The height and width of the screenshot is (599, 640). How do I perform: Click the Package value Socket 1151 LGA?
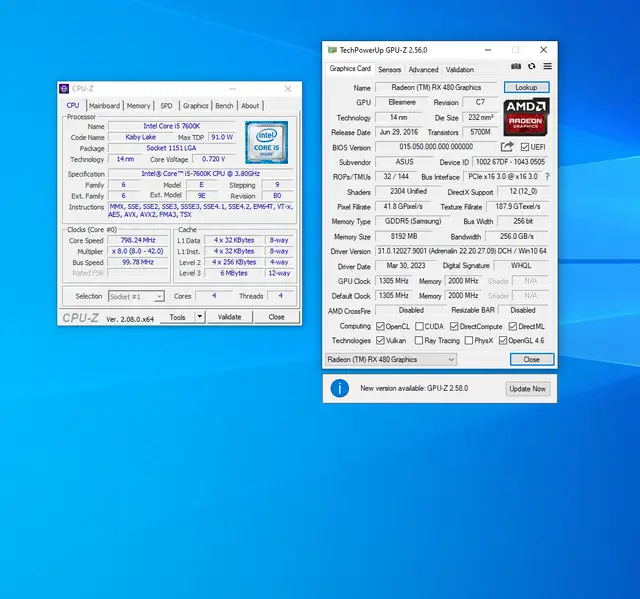pyautogui.click(x=171, y=148)
